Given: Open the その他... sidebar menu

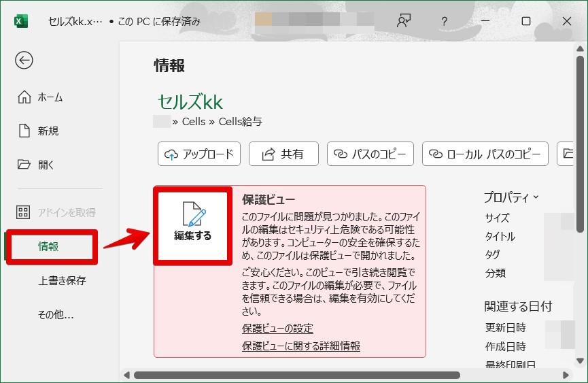Looking at the screenshot, I should click(56, 314).
